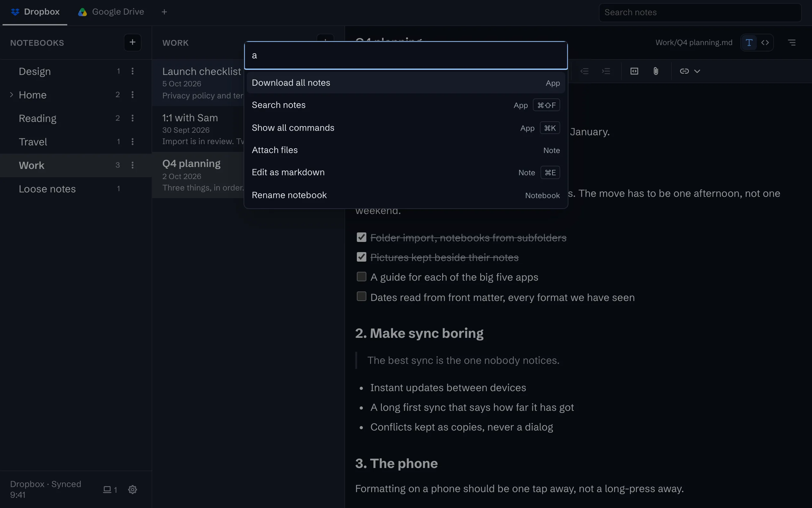812x508 pixels.
Task: Expand the Home notebook tree
Action: click(11, 95)
